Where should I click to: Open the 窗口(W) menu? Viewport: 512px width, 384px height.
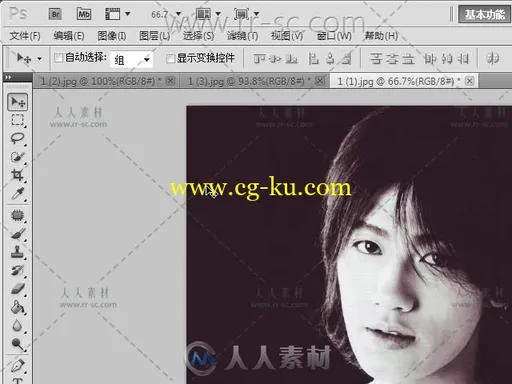click(334, 36)
